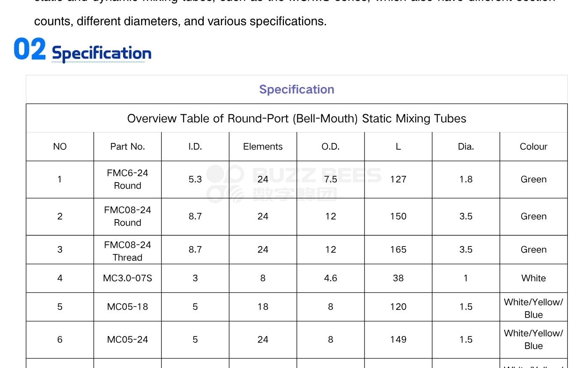Select the FMC6-24 Round part cell

128,180
